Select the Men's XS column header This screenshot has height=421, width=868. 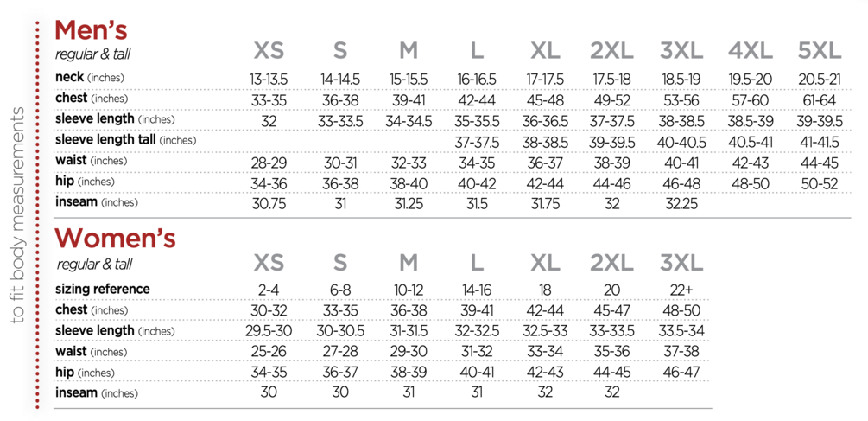(x=269, y=52)
